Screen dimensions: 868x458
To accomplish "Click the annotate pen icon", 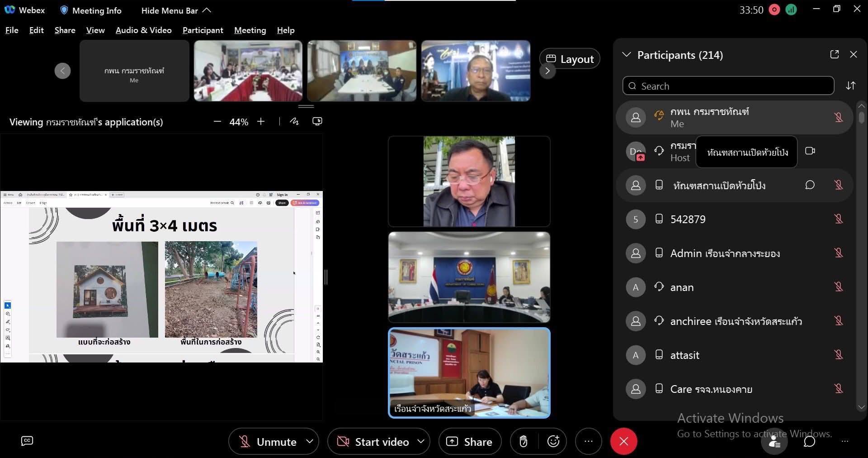I will tap(294, 121).
